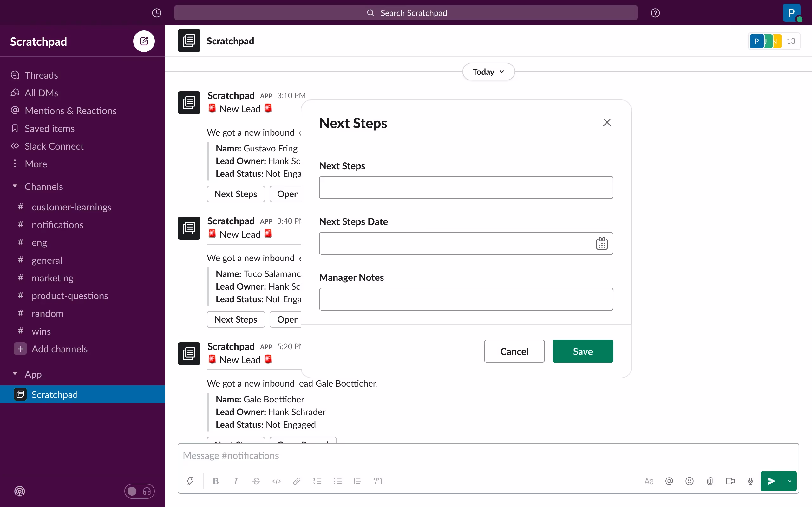Click the microphone audio clip icon
The image size is (812, 507).
750,481
